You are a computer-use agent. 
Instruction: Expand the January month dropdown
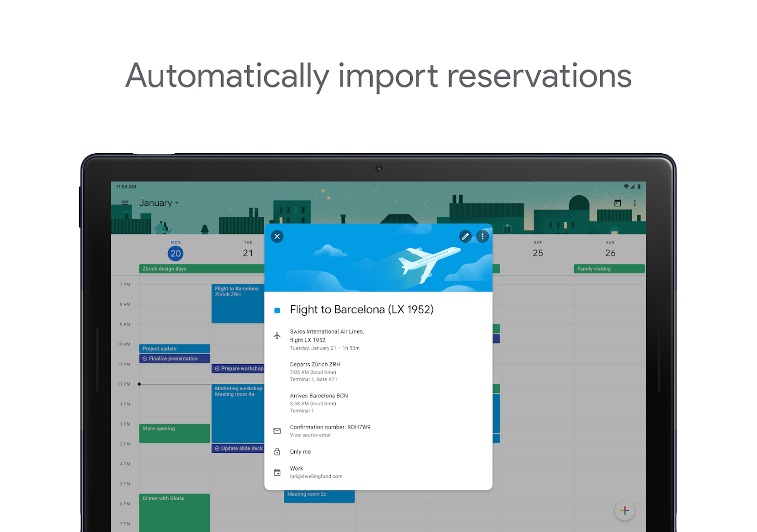tap(159, 203)
